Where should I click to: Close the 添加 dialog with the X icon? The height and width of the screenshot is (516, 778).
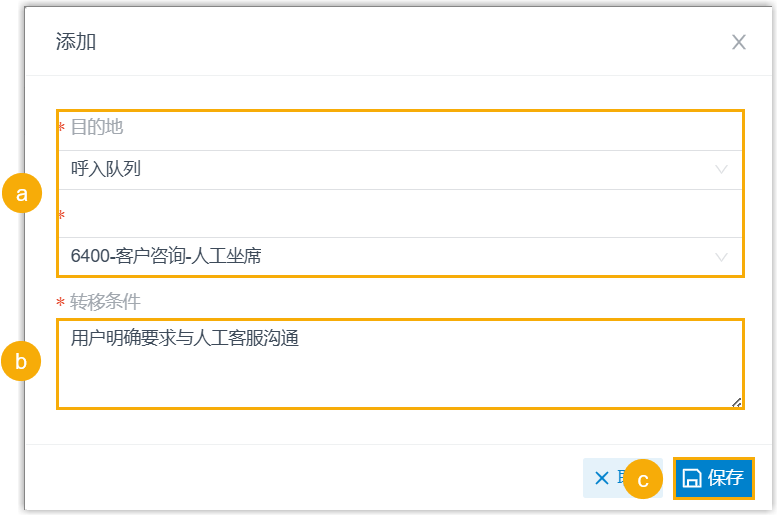739,42
